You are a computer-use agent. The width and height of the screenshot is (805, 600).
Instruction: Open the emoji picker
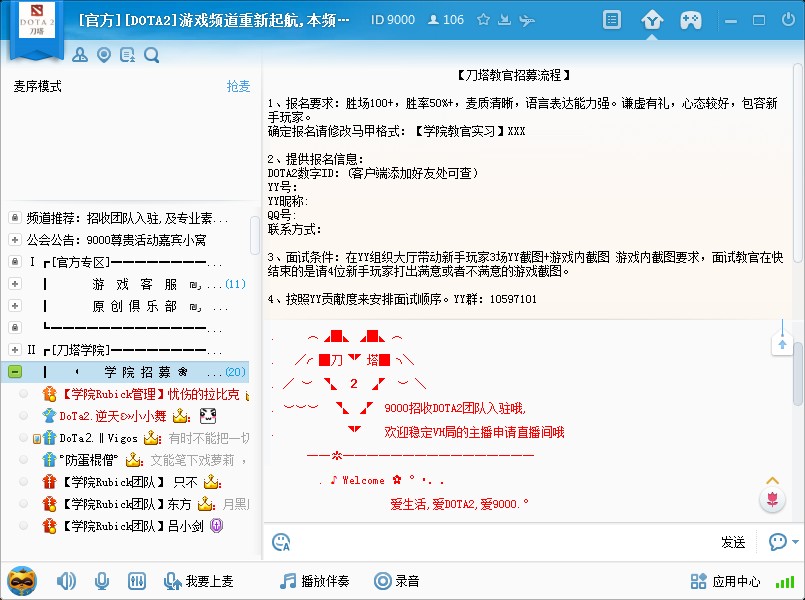tap(281, 542)
